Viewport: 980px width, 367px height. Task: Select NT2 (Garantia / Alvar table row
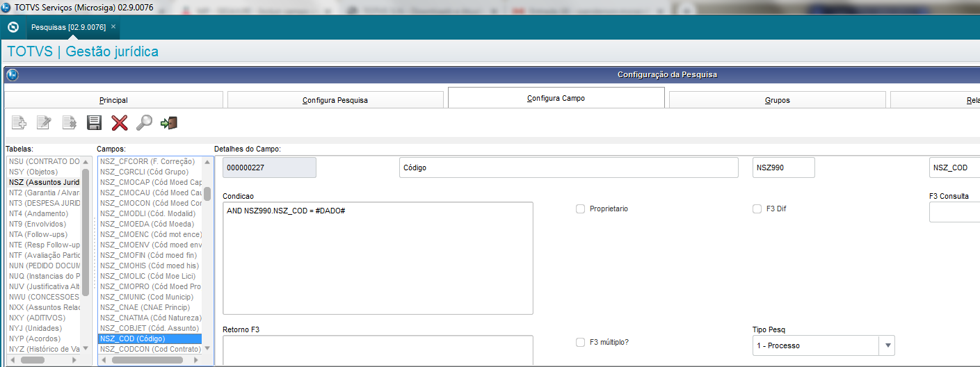45,193
